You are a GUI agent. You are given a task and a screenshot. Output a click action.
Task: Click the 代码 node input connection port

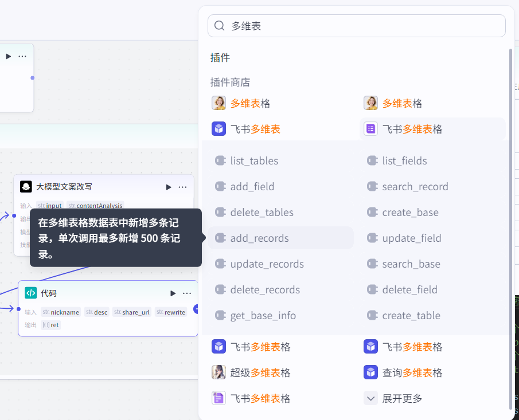(x=18, y=309)
